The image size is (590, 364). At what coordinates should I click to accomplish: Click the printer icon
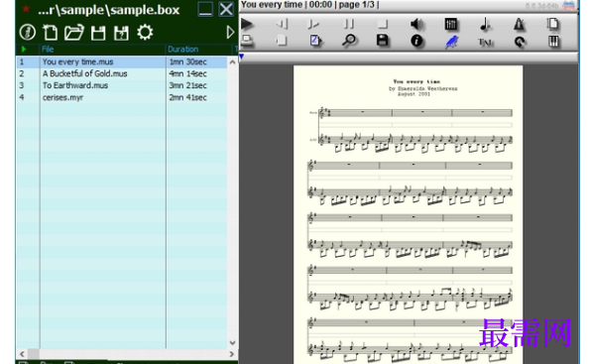pos(247,41)
